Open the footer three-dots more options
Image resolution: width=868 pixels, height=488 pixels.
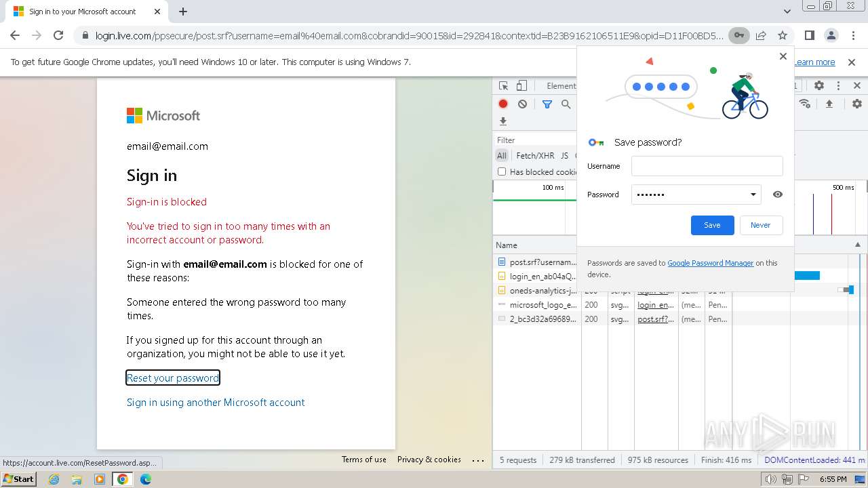coord(478,460)
